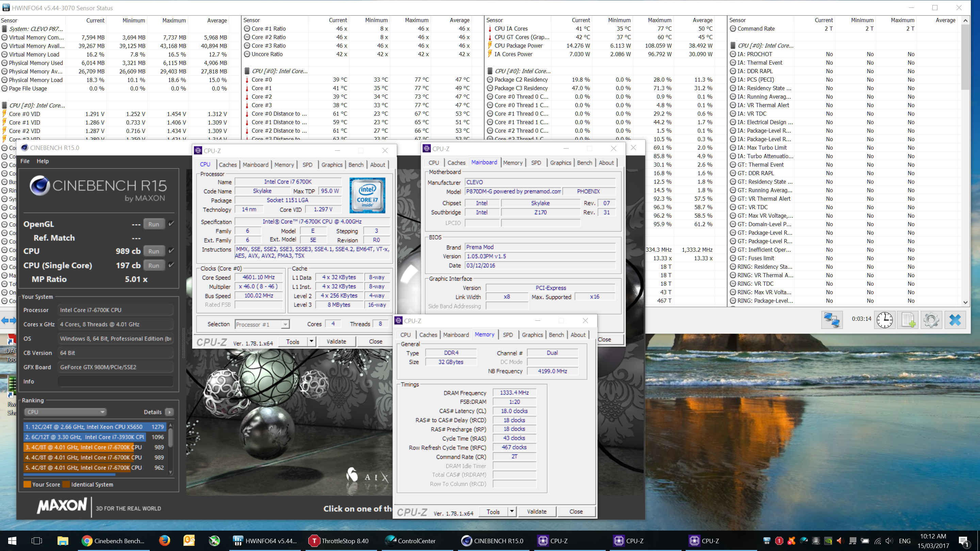Open the system volume speaker icon
The image size is (980, 551).
tap(889, 541)
